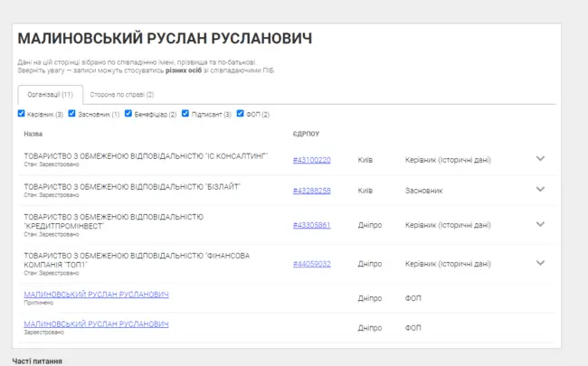Click Дніпро in the КРЕДИТПРОМІНВЕСТ row

click(x=370, y=225)
